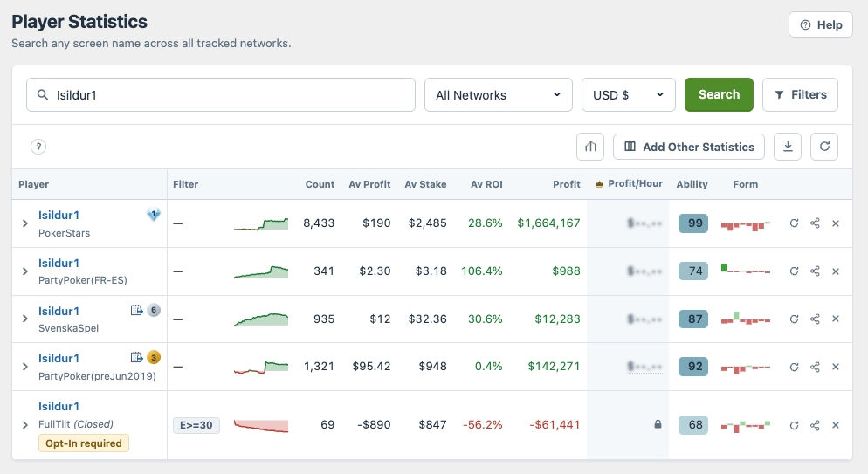868x474 pixels.
Task: Remove the SvenskaSpel row
Action: [836, 319]
